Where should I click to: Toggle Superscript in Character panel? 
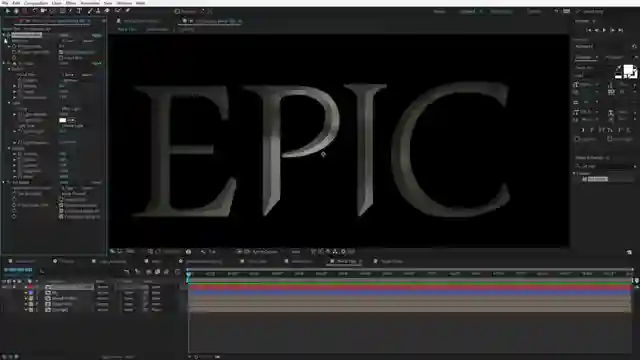pos(620,130)
